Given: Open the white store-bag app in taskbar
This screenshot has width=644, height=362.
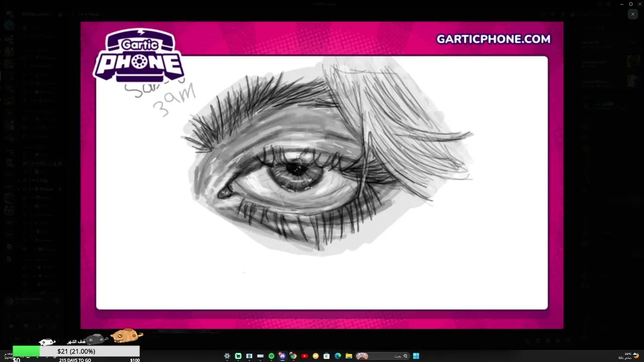Looking at the screenshot, I should coord(327,356).
